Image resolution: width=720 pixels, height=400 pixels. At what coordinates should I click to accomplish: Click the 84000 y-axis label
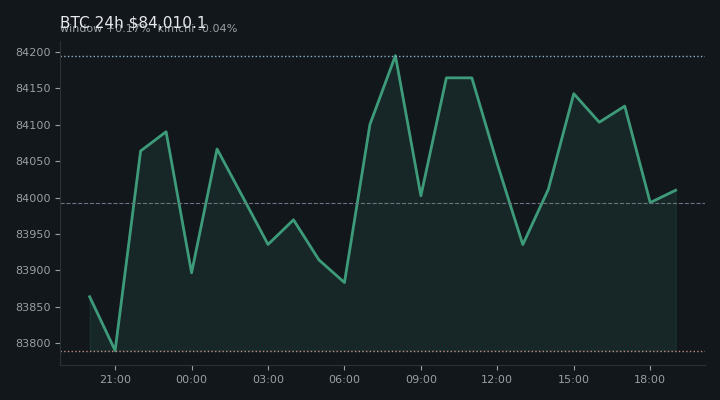click(x=33, y=198)
